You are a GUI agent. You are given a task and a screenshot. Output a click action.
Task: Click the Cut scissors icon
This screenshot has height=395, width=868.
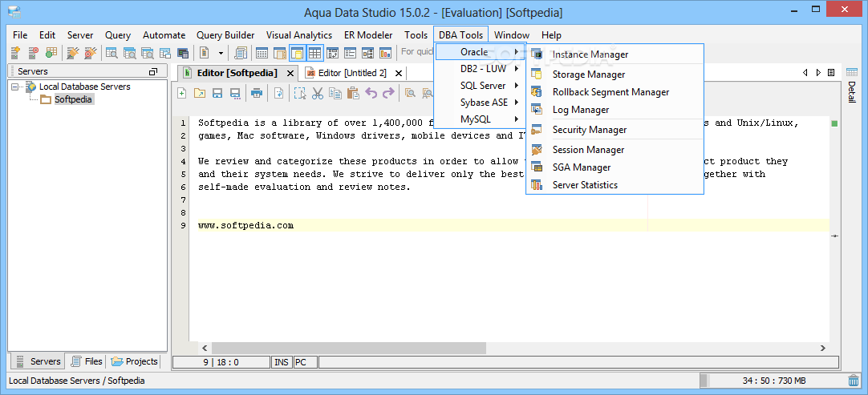point(318,93)
